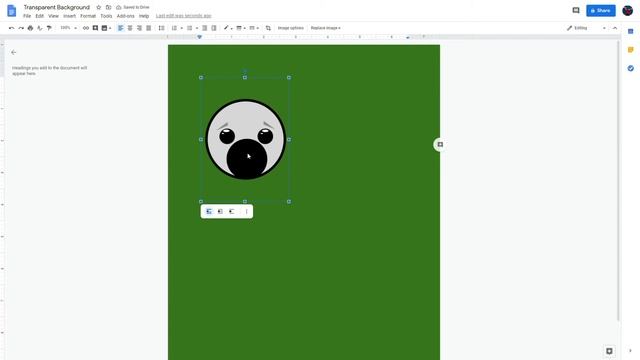Open the Tools menu
The width and height of the screenshot is (640, 360).
point(106,16)
